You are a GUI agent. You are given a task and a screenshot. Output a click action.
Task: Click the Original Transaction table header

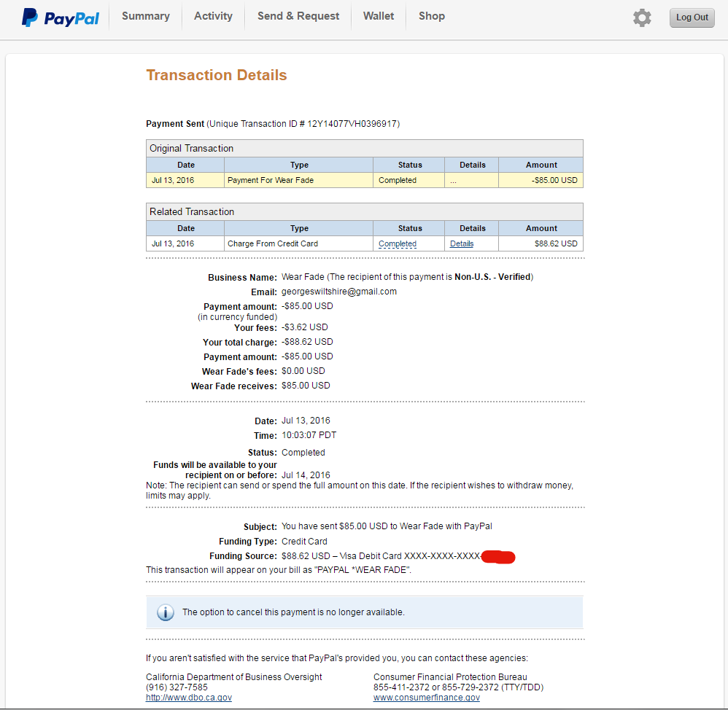tap(365, 149)
